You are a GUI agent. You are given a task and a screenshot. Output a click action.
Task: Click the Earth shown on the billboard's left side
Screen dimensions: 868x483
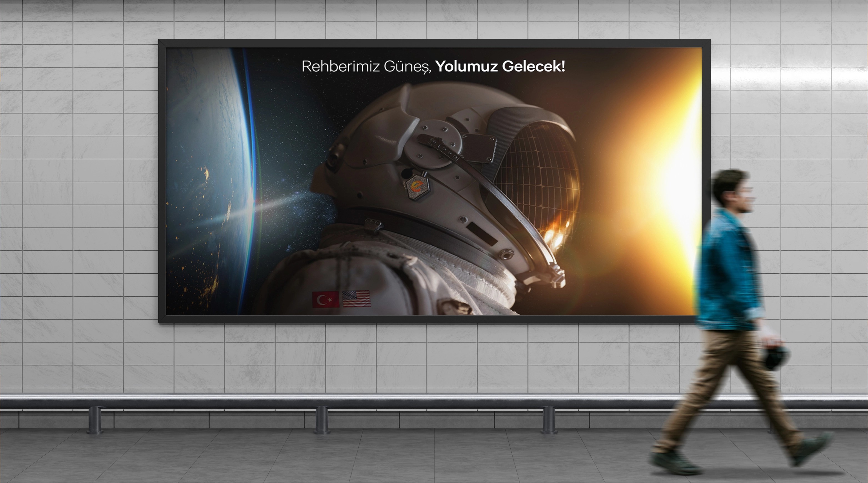click(x=209, y=168)
